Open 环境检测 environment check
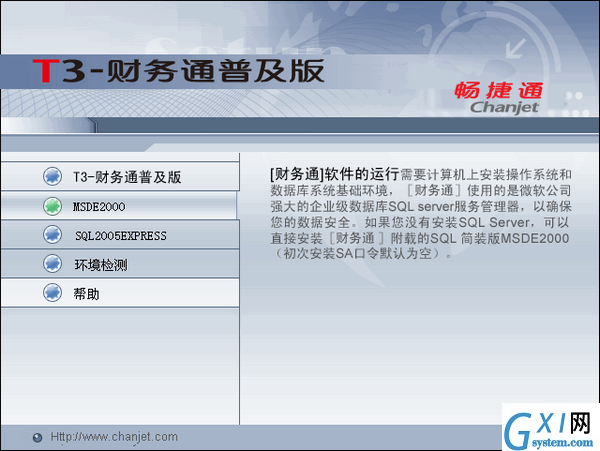Viewport: 600px width, 451px height. 120,264
